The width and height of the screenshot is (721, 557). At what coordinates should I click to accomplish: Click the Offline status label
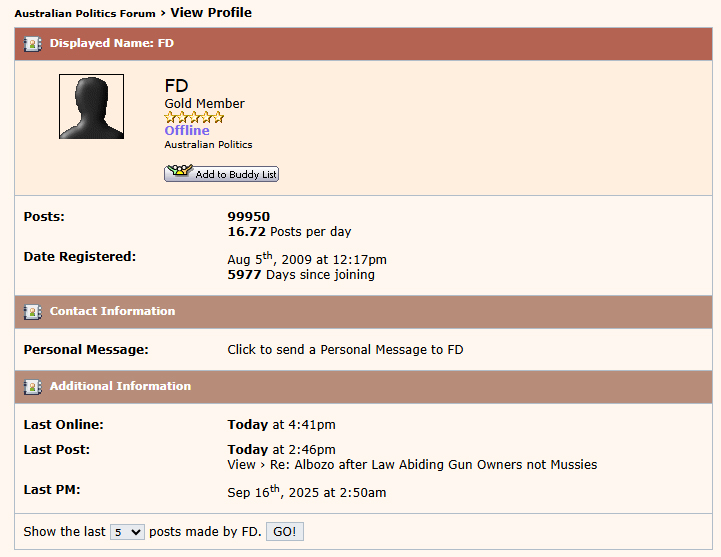(187, 131)
